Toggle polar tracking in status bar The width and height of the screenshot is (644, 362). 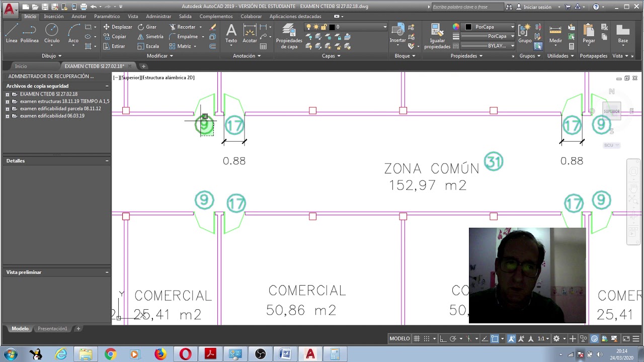[x=453, y=338]
